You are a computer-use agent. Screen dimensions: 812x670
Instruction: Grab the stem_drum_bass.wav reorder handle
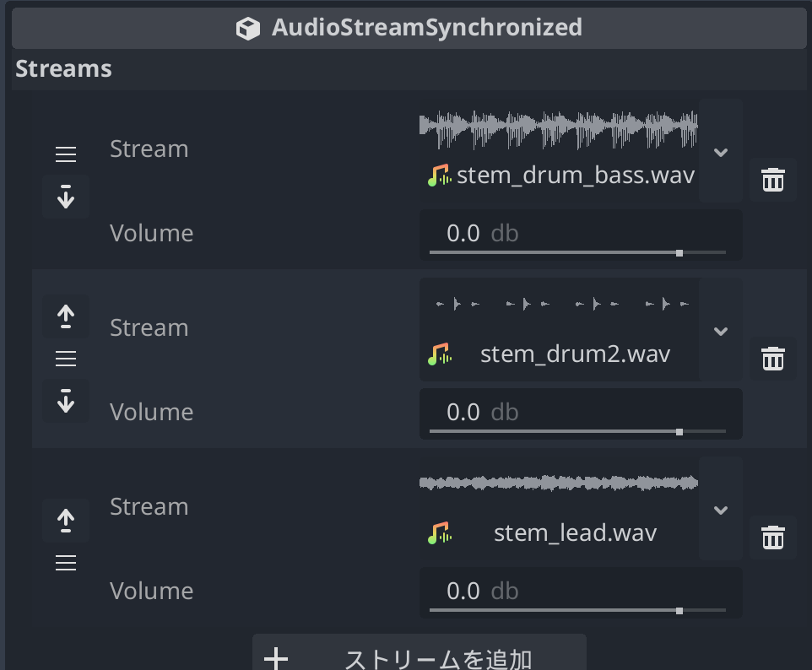[66, 154]
